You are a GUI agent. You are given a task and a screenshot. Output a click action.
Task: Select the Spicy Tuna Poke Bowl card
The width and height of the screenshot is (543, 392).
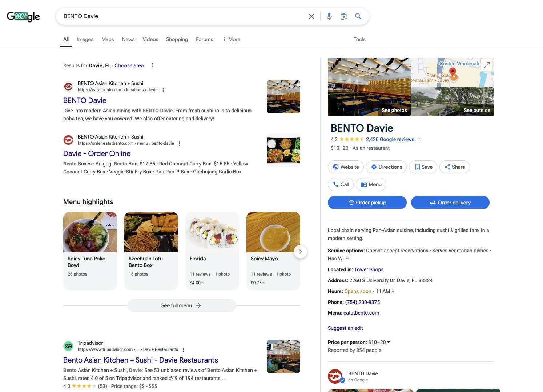(90, 251)
